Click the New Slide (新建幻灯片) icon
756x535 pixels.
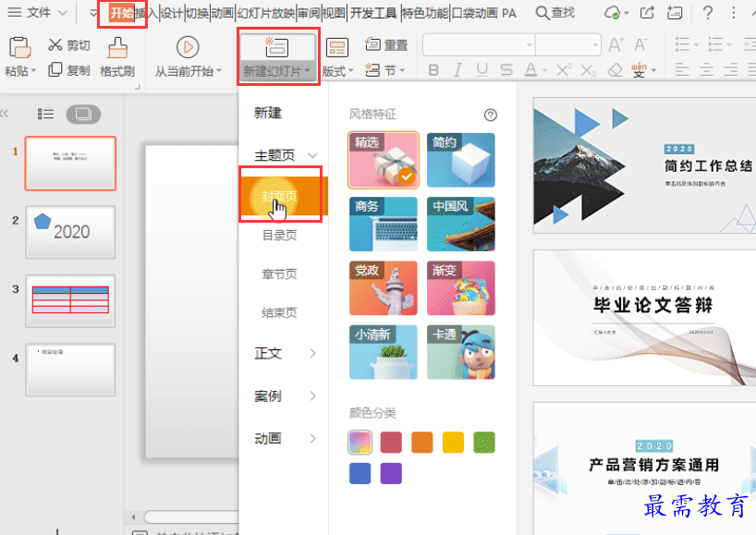(x=276, y=48)
